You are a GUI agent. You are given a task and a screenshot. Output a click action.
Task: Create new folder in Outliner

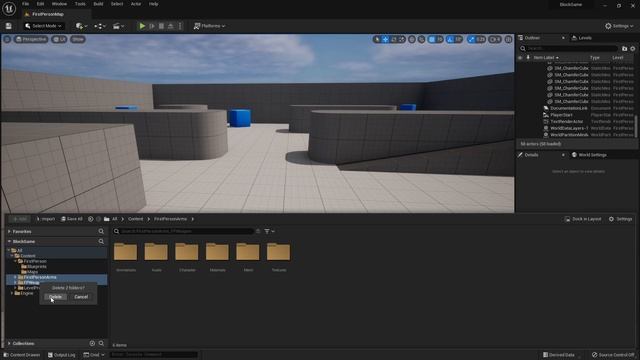[x=624, y=49]
